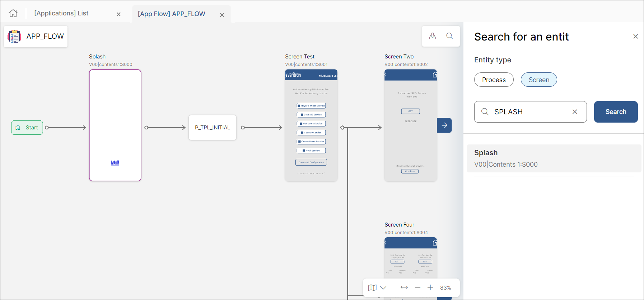This screenshot has width=644, height=300.
Task: Select the Screen Test thumbnail
Action: (311, 125)
